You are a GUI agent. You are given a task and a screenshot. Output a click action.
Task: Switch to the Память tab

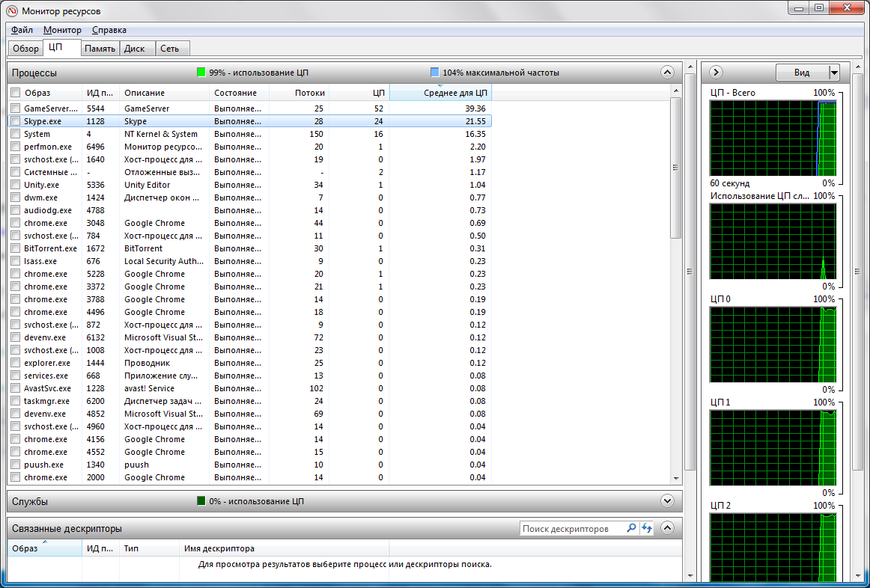[100, 49]
